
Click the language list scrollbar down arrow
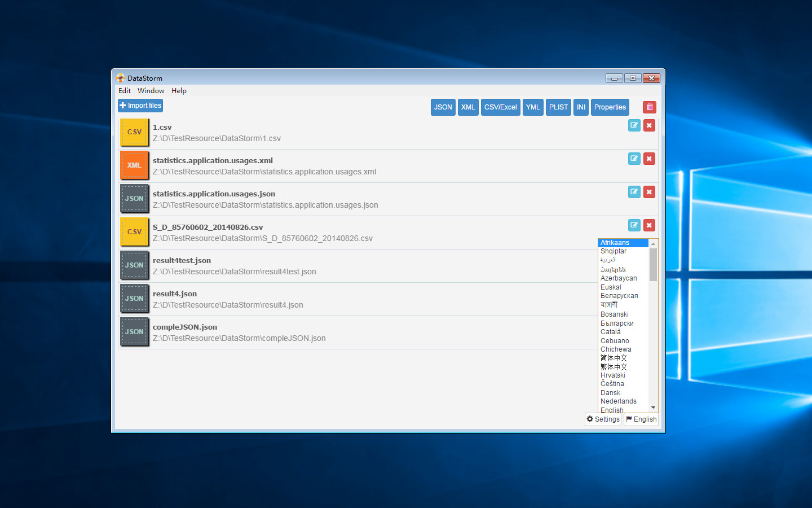click(x=653, y=408)
